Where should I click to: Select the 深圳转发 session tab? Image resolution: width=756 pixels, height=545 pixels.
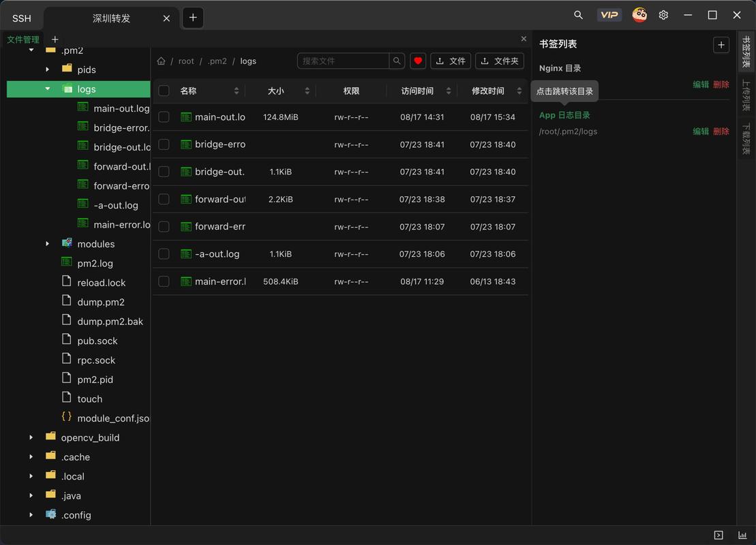click(112, 18)
